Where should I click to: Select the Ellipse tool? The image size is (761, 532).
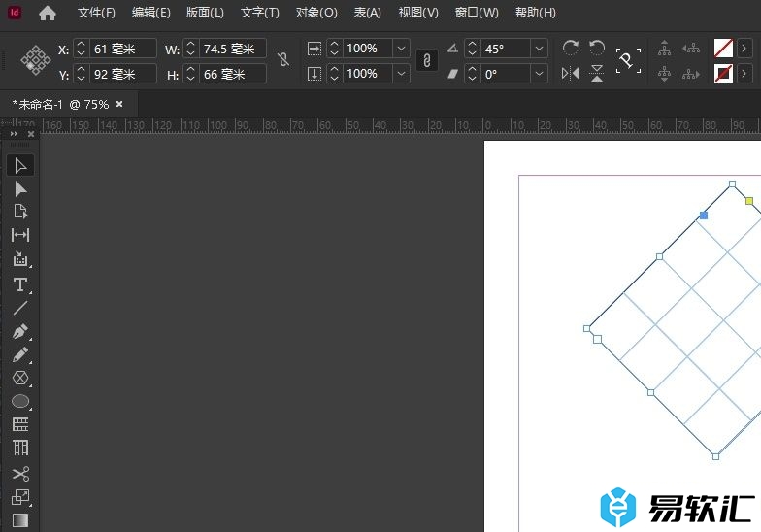coord(20,401)
